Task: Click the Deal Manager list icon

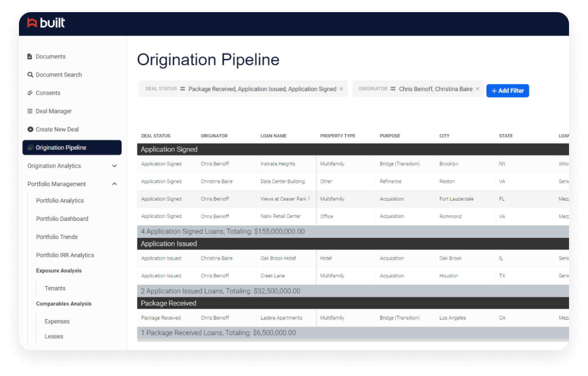Action: 30,111
